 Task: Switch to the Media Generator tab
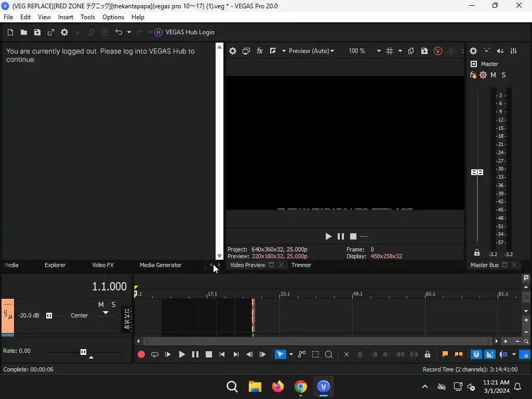pyautogui.click(x=161, y=265)
